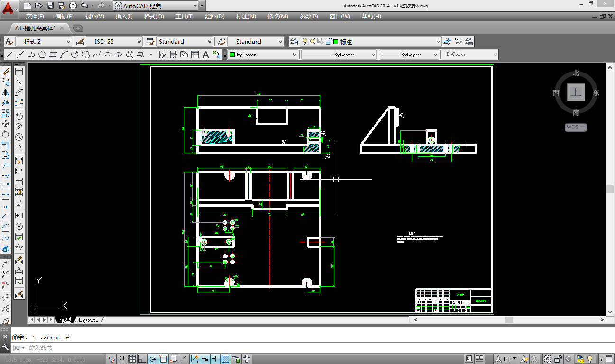Select the Spline draw tool
The height and width of the screenshot is (364, 615).
97,55
